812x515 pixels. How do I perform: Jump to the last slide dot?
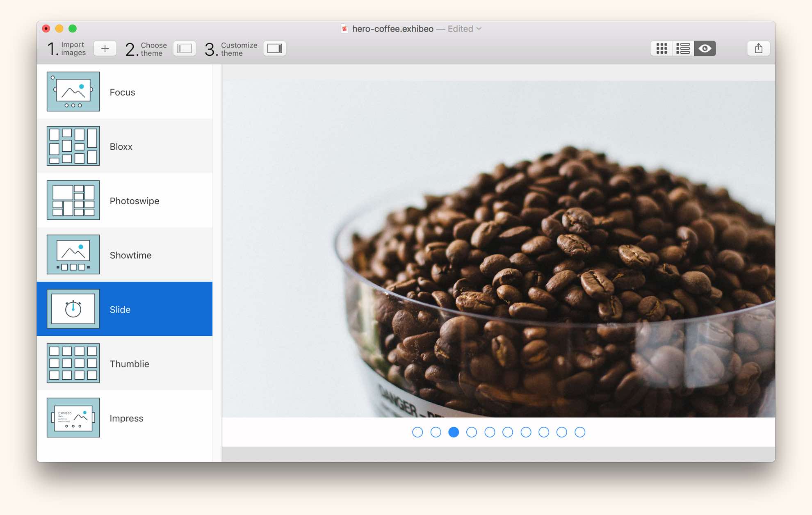[580, 432]
